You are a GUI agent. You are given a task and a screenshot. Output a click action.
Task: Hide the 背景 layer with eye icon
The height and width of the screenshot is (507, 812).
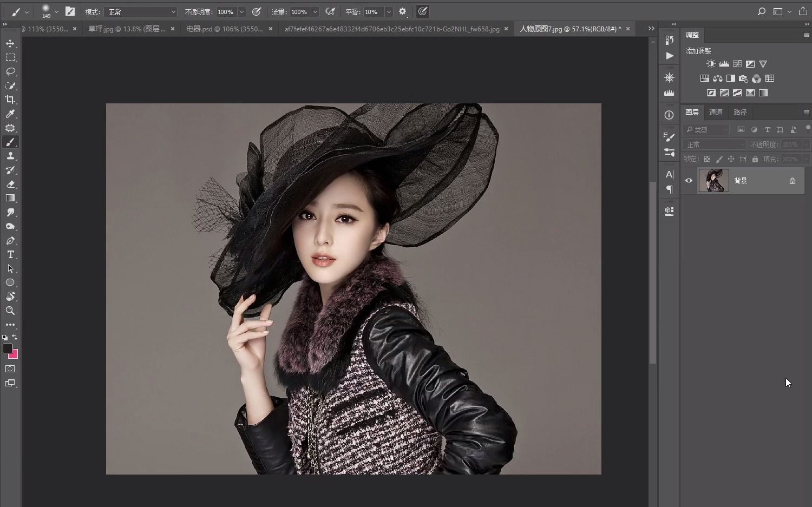point(689,181)
